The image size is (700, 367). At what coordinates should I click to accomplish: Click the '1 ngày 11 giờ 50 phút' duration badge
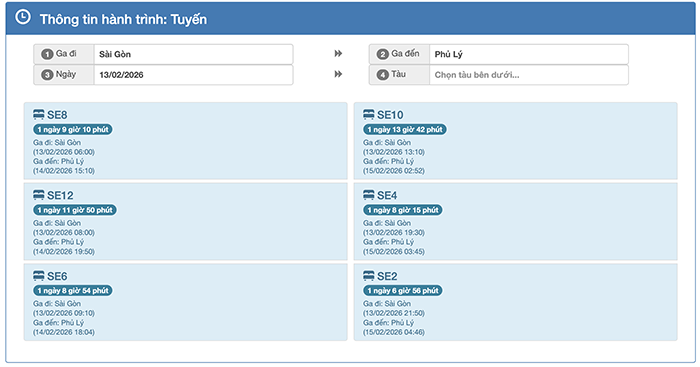(75, 210)
